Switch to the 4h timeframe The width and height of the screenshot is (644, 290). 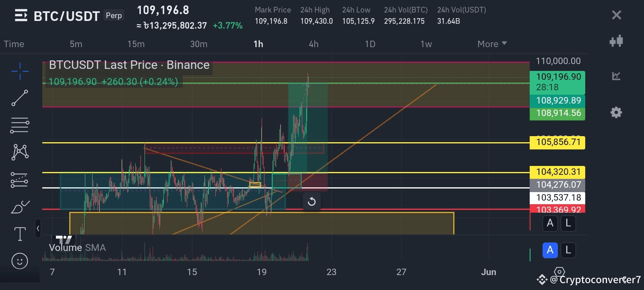(x=314, y=44)
